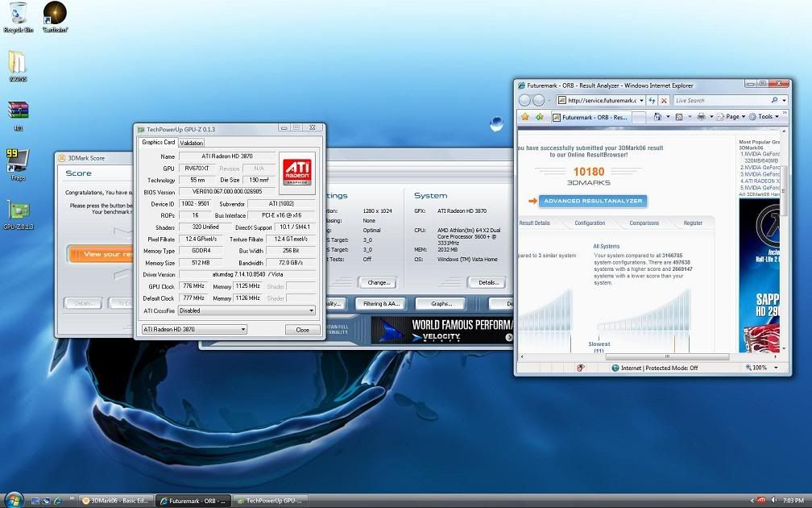812x508 pixels.
Task: Click Add to Favorites icon in IE
Action: click(539, 117)
